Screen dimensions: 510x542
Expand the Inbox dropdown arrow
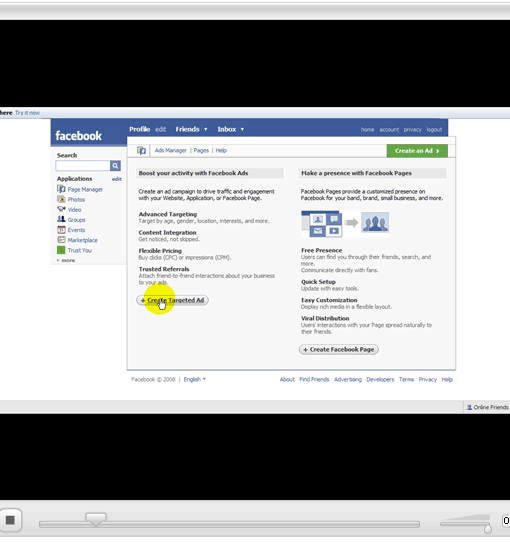242,129
